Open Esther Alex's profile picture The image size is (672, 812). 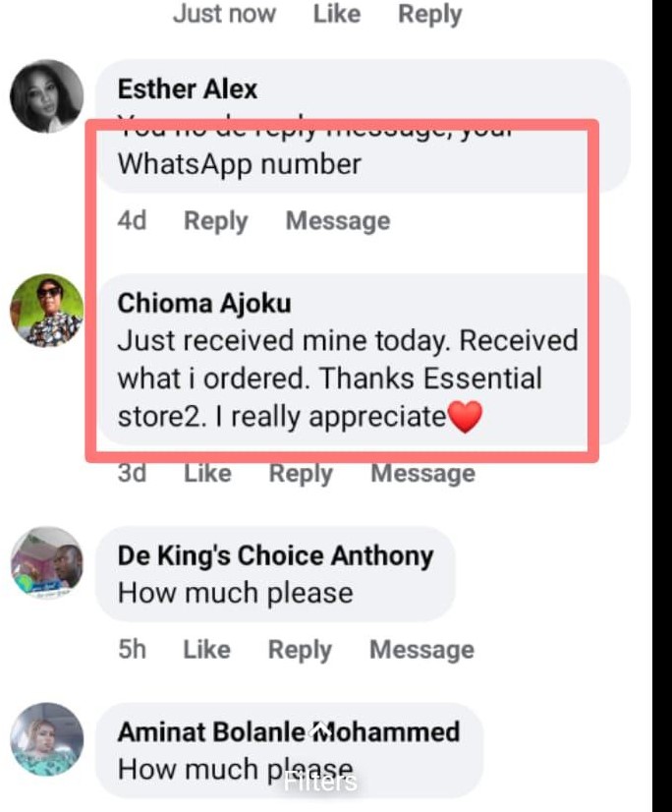tap(46, 96)
